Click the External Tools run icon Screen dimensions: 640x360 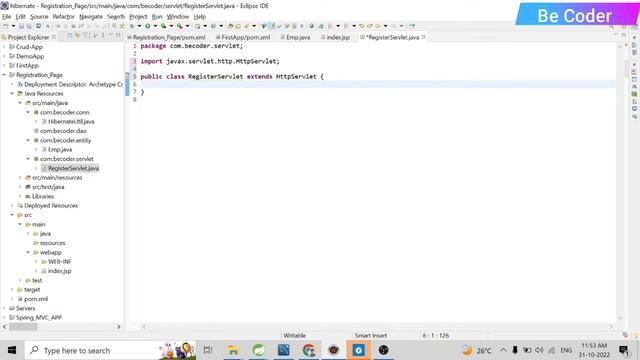(179, 26)
